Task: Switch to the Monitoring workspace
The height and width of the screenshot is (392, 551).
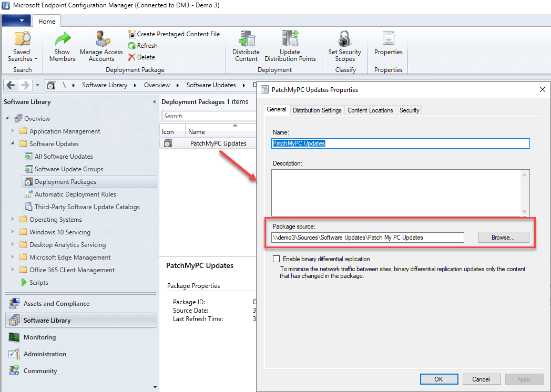Action: pos(81,337)
